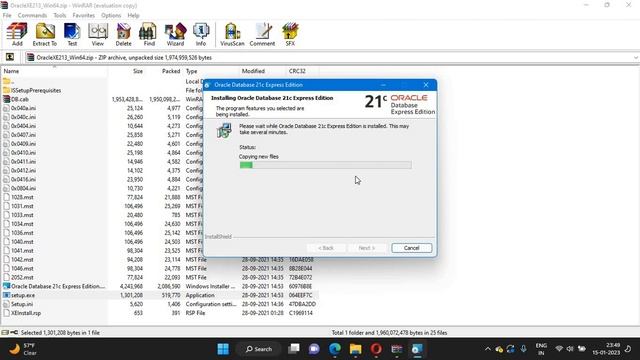Open Opera browser from the taskbar

point(376,349)
